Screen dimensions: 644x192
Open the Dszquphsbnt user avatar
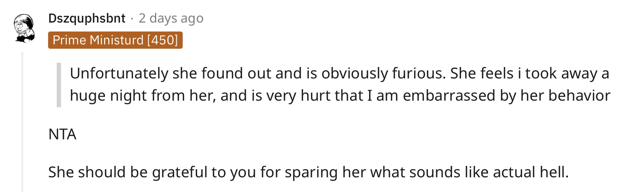24,28
